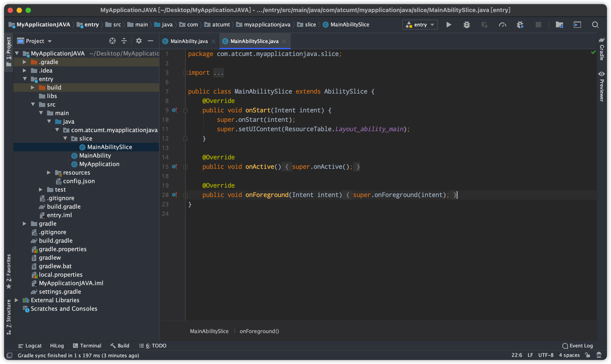This screenshot has height=364, width=611.
Task: Open the Gradle tool window
Action: (x=602, y=49)
